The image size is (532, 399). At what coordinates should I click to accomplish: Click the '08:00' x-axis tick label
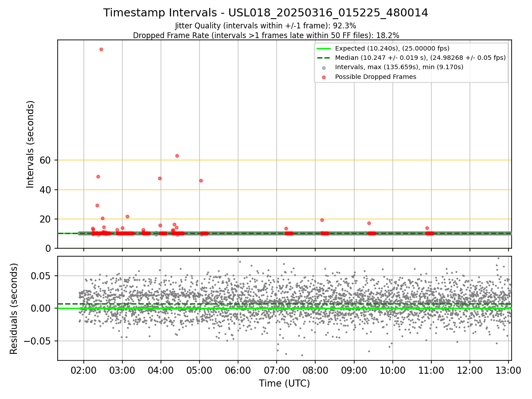coord(315,370)
